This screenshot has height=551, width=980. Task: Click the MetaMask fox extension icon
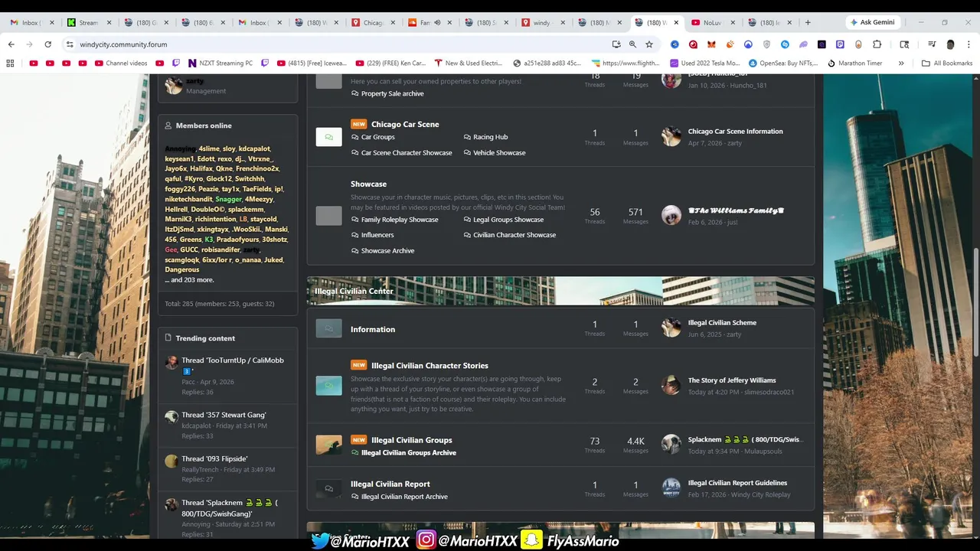[711, 44]
